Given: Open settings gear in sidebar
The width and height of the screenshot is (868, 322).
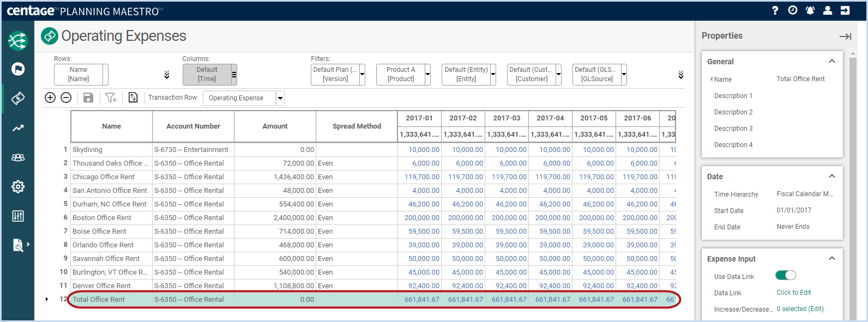Looking at the screenshot, I should coord(18,187).
